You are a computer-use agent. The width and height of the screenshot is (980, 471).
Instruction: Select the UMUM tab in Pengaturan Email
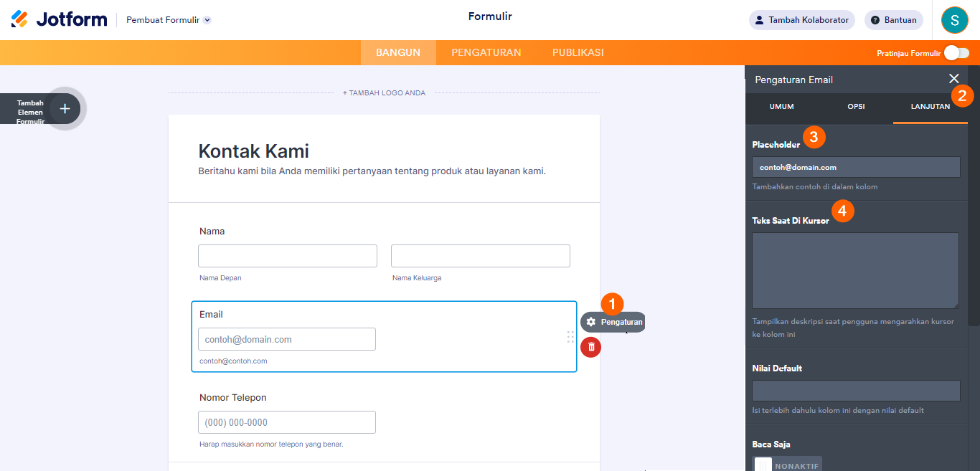click(x=781, y=106)
